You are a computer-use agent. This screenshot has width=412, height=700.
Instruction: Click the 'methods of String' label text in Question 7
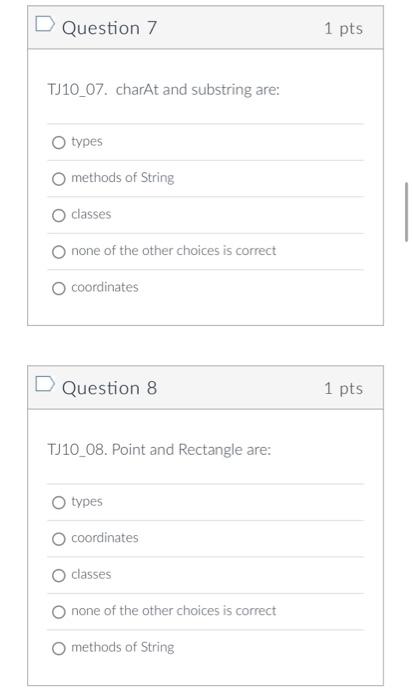click(123, 178)
